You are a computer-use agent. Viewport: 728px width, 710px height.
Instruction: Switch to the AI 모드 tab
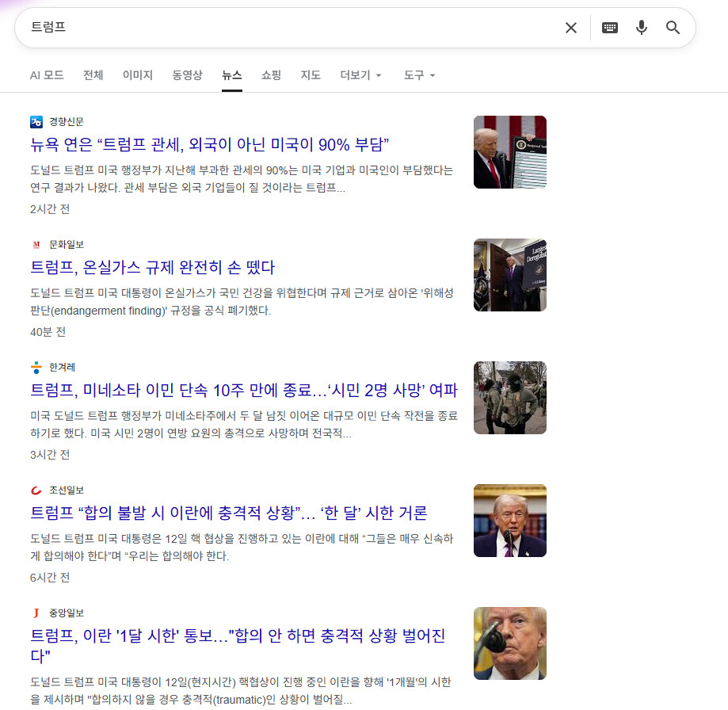(47, 75)
